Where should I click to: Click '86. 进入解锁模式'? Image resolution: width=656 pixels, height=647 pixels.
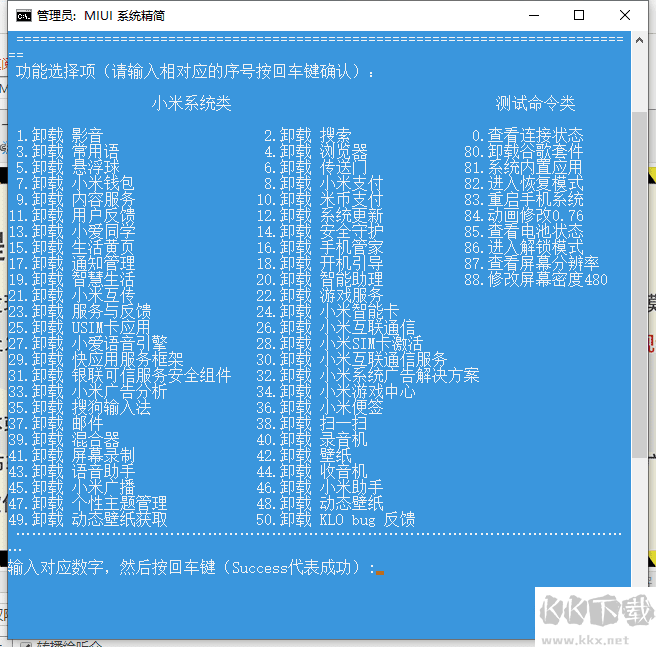click(523, 247)
